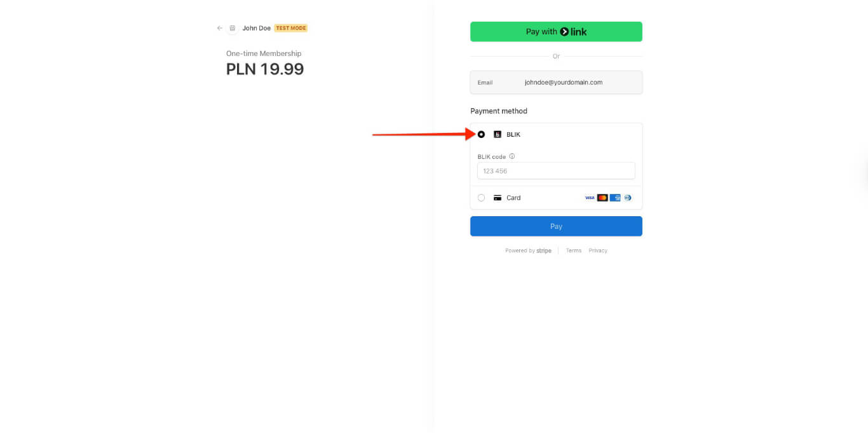The width and height of the screenshot is (868, 433).
Task: Click the back arrow at top left
Action: point(219,28)
